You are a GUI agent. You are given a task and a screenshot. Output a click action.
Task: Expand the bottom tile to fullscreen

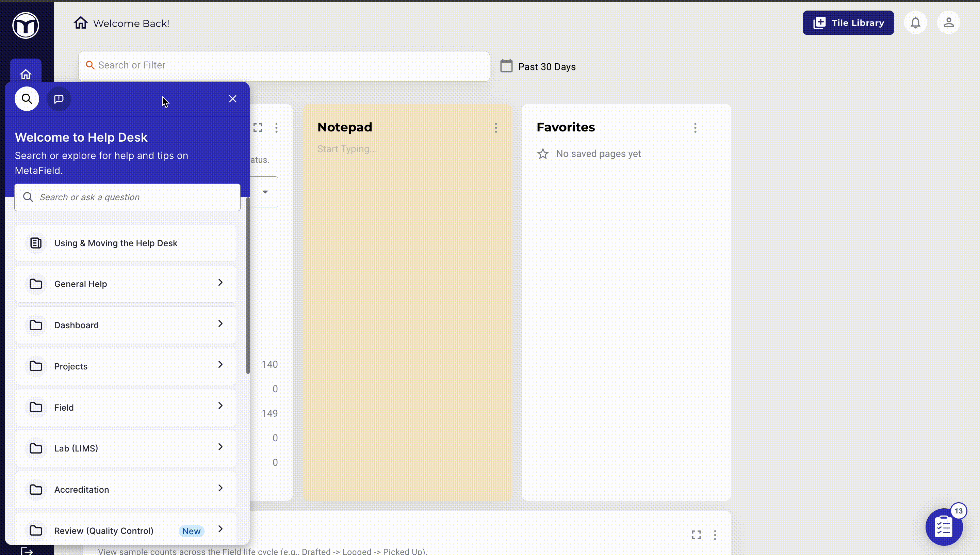[x=696, y=535]
